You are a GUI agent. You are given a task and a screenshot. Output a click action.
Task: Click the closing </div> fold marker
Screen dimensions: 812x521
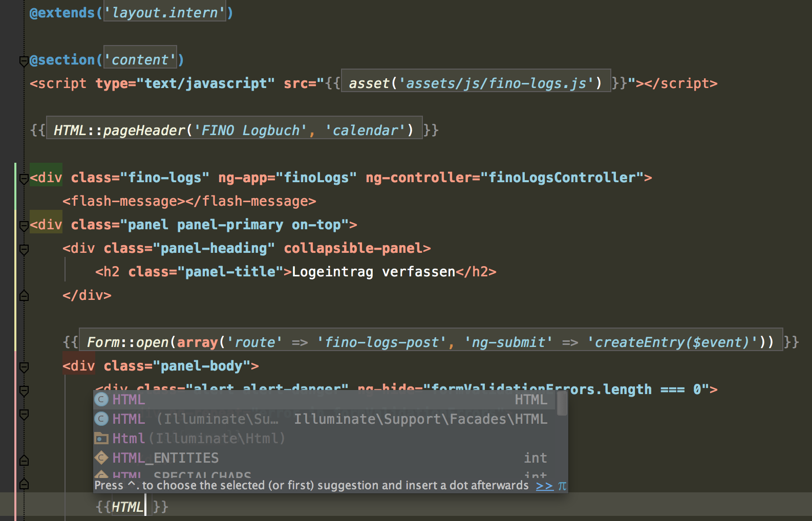click(24, 295)
